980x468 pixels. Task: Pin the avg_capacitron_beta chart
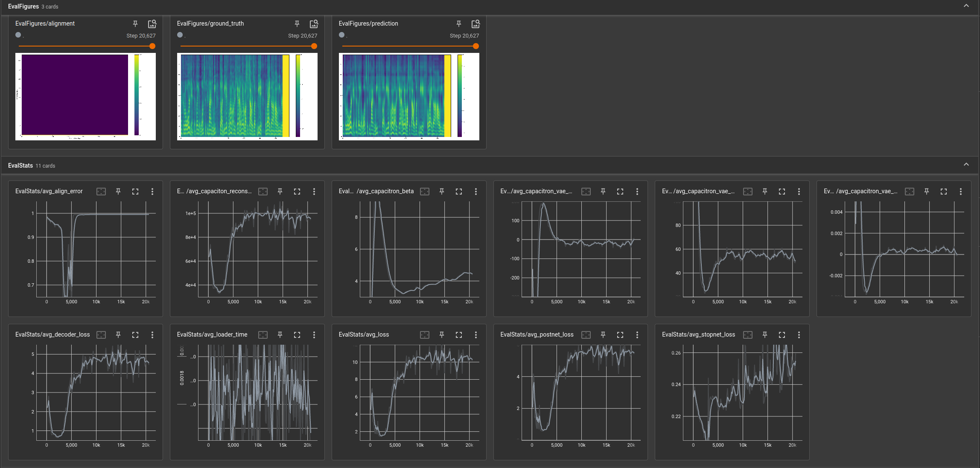click(x=442, y=192)
